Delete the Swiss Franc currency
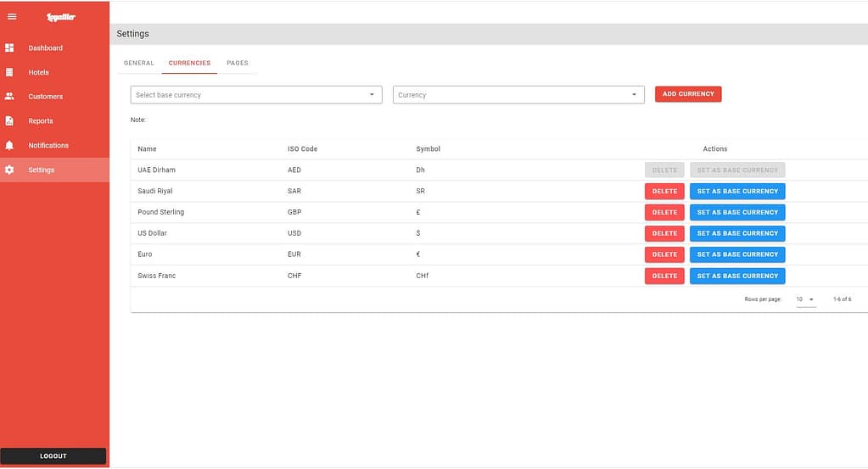This screenshot has height=469, width=868. coord(664,276)
